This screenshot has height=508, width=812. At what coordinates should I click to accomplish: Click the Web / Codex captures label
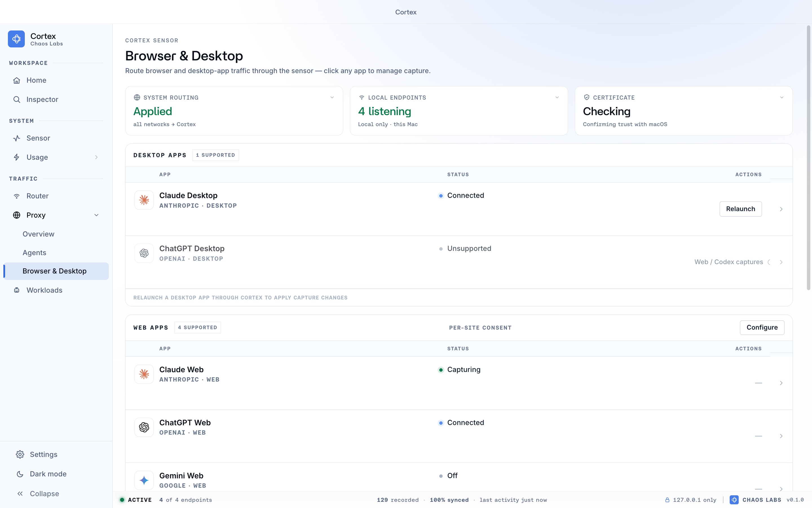click(x=729, y=262)
